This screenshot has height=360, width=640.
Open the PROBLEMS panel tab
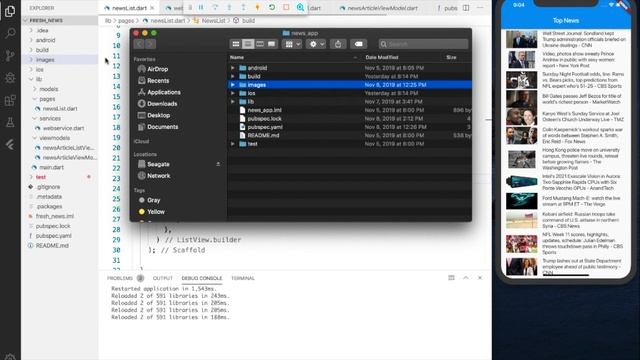coord(120,278)
